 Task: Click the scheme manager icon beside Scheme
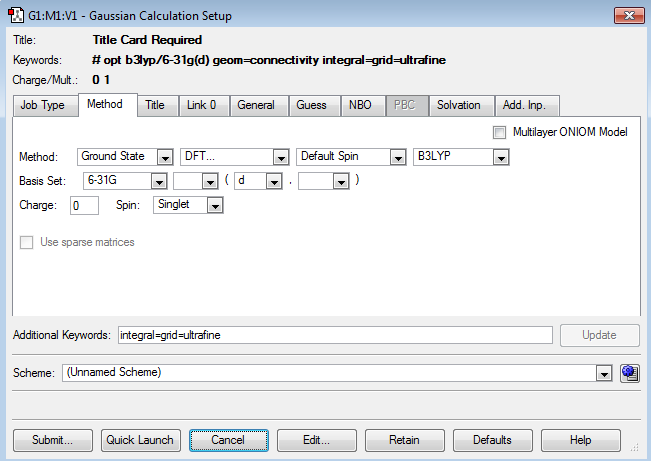point(629,373)
